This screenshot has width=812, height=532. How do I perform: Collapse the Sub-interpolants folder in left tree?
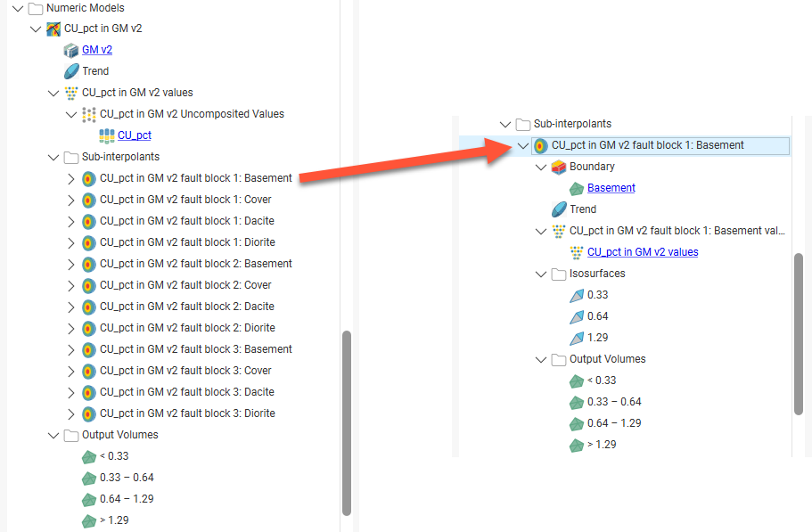[x=53, y=157]
